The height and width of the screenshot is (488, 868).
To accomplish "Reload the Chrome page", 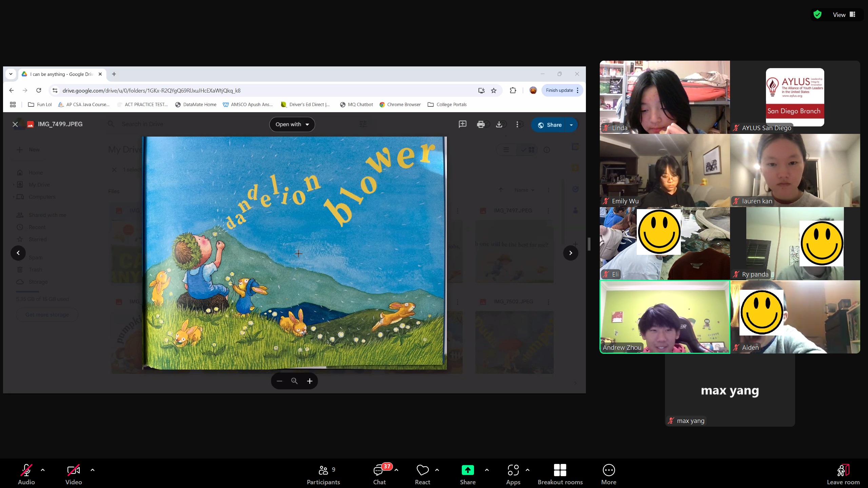I will click(39, 90).
